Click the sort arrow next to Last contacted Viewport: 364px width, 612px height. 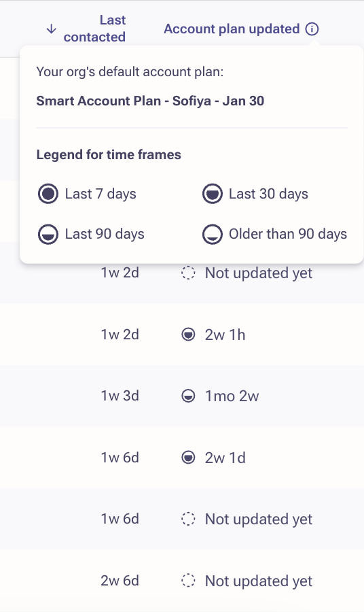(x=52, y=29)
